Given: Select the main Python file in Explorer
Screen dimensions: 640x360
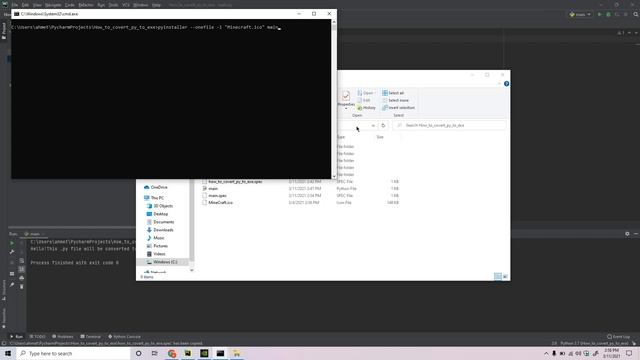Looking at the screenshot, I should coord(213,189).
